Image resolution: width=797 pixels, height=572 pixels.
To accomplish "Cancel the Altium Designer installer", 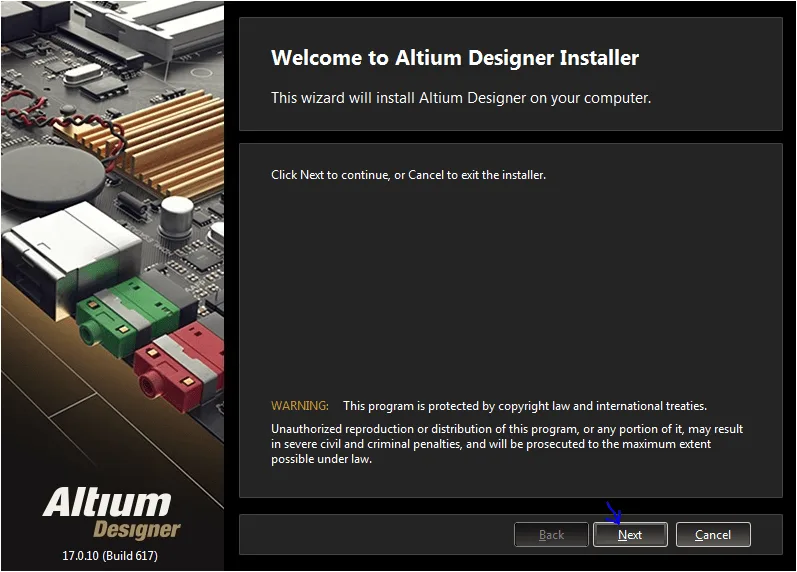I will coord(713,534).
